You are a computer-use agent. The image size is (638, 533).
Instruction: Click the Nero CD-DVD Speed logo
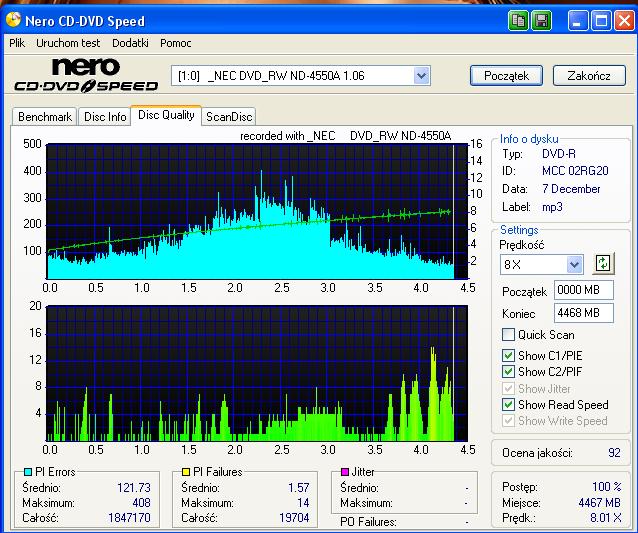tap(86, 75)
